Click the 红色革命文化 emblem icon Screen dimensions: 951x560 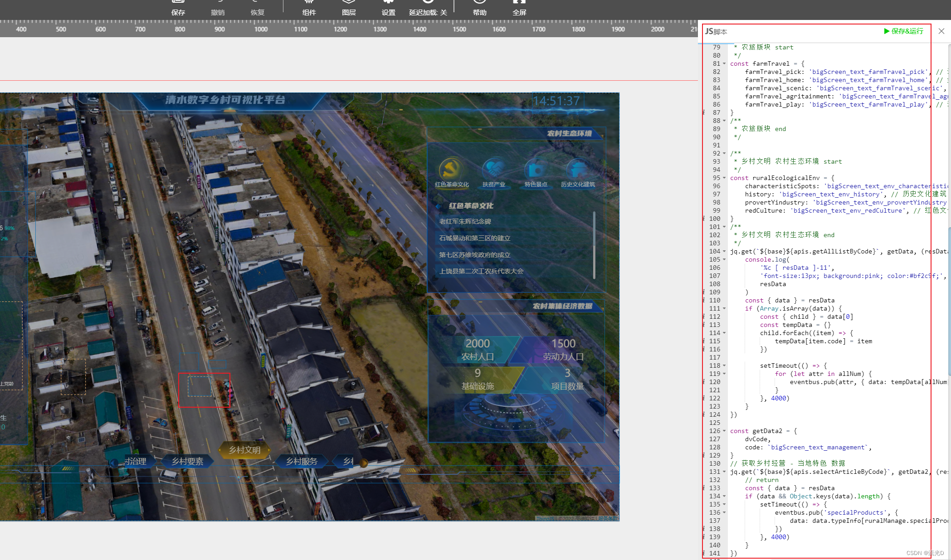pos(451,170)
